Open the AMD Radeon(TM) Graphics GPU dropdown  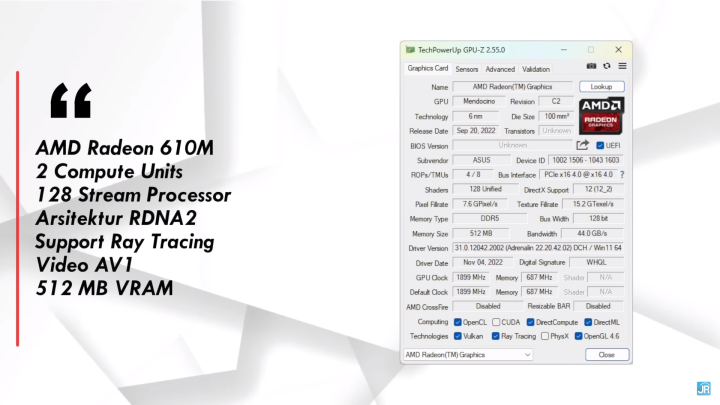[x=469, y=354]
